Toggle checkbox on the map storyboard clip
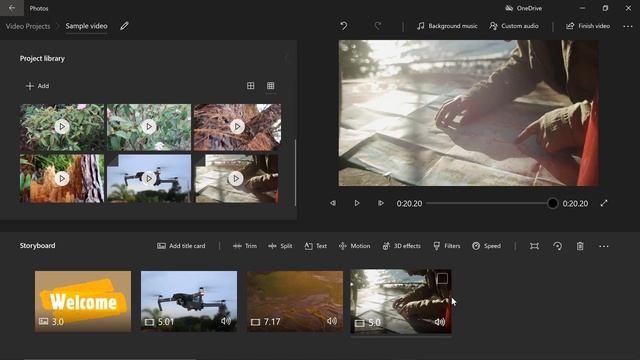 pyautogui.click(x=442, y=279)
